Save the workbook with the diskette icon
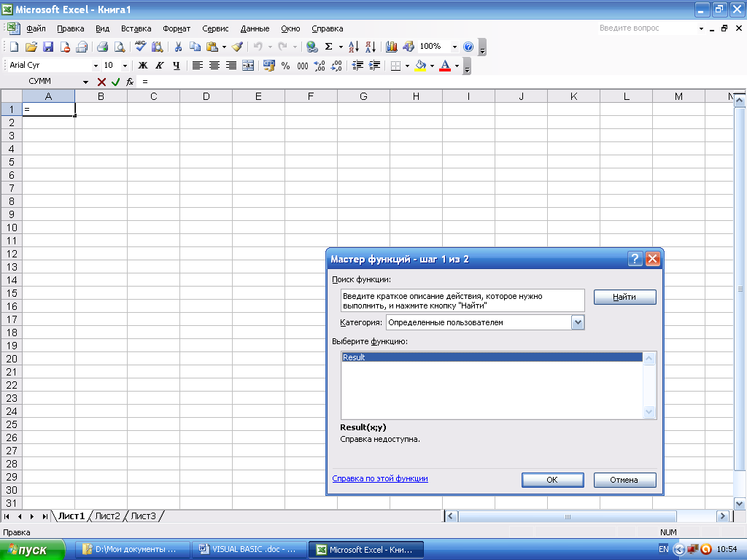 point(47,47)
